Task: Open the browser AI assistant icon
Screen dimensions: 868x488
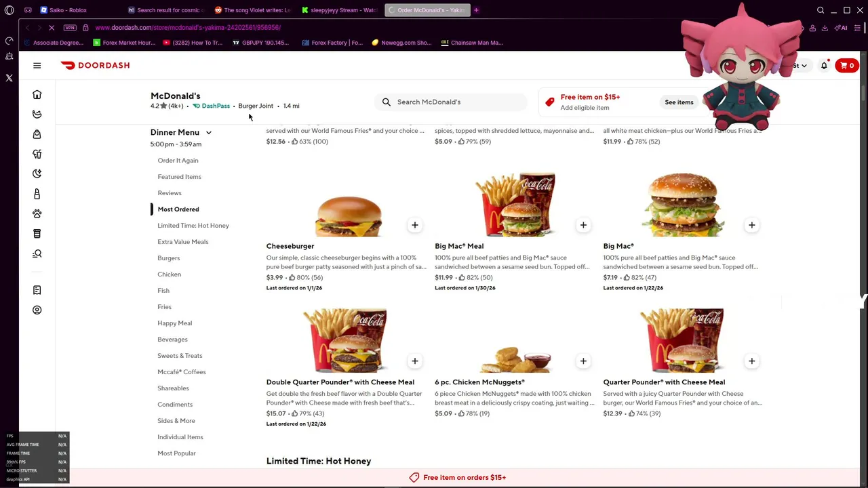Action: coord(841,28)
